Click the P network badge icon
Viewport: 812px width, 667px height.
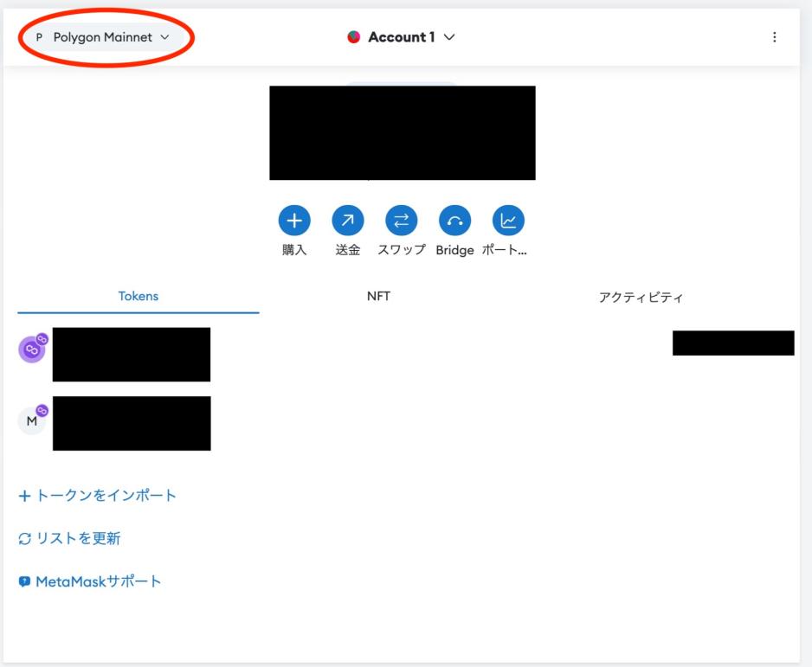[x=39, y=37]
